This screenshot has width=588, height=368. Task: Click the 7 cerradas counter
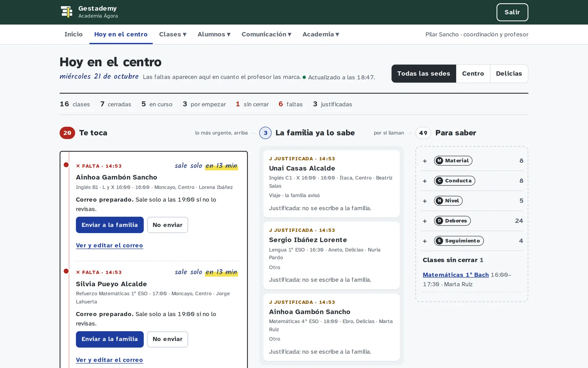116,104
